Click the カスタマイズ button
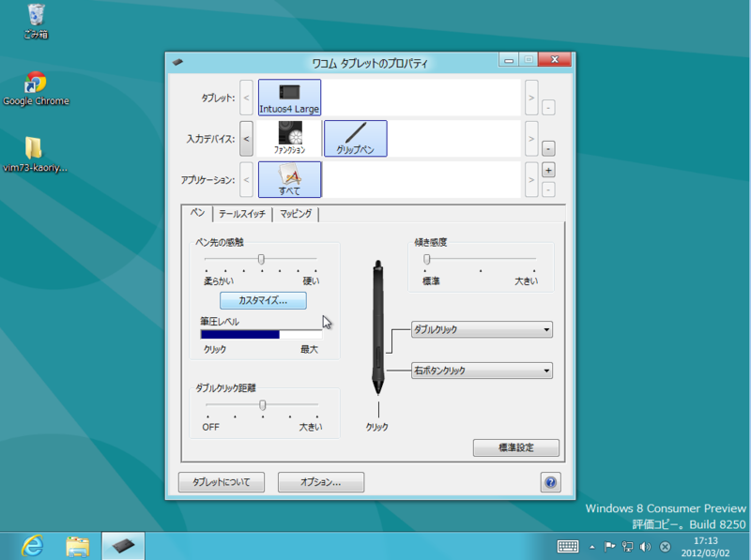This screenshot has width=751, height=560. [x=264, y=300]
